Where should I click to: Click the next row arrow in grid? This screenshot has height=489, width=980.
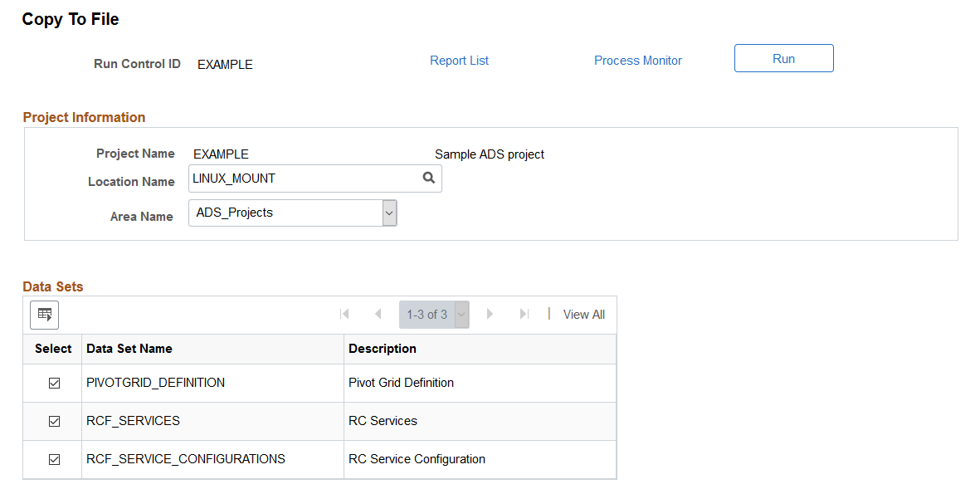(x=490, y=314)
